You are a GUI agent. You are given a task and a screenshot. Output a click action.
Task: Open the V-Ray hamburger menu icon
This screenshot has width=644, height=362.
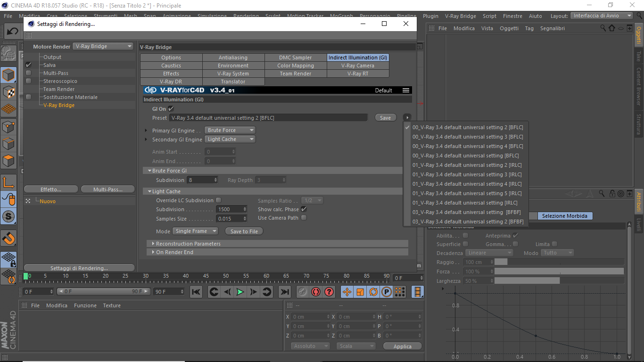click(x=406, y=90)
